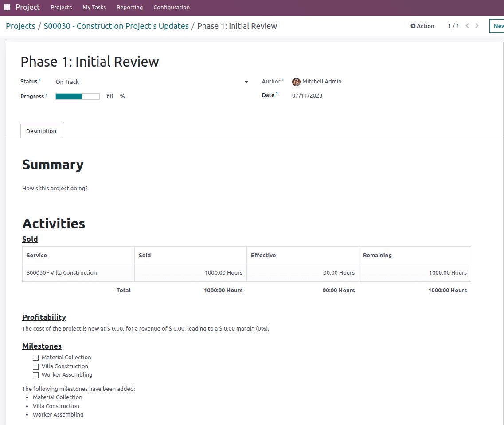The width and height of the screenshot is (504, 425).
Task: Click Villa Construction in the bulleted list
Action: click(x=56, y=406)
